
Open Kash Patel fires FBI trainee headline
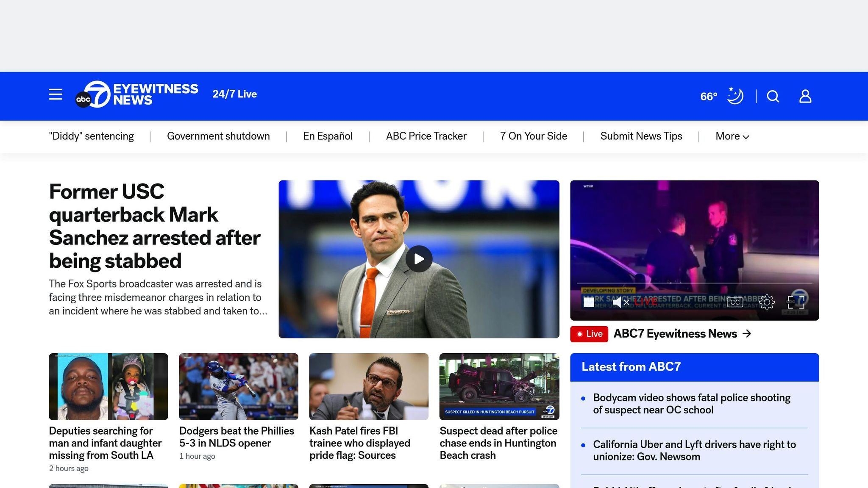(x=360, y=443)
